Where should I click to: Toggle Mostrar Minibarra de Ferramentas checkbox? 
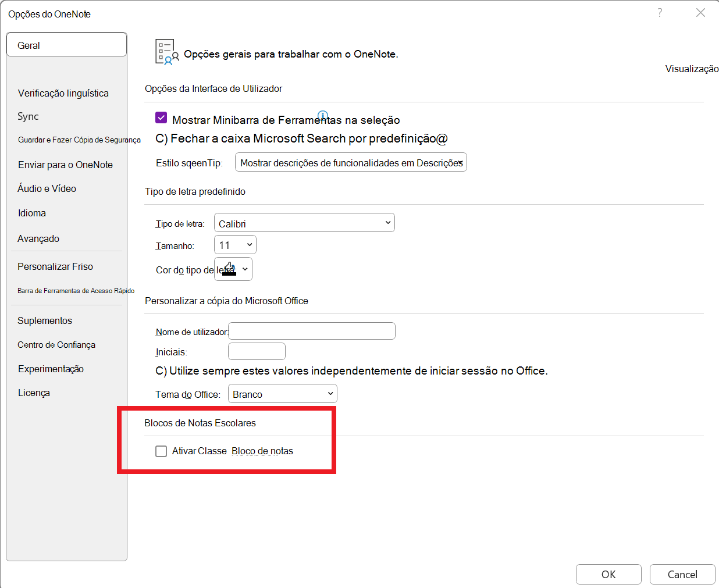(161, 117)
